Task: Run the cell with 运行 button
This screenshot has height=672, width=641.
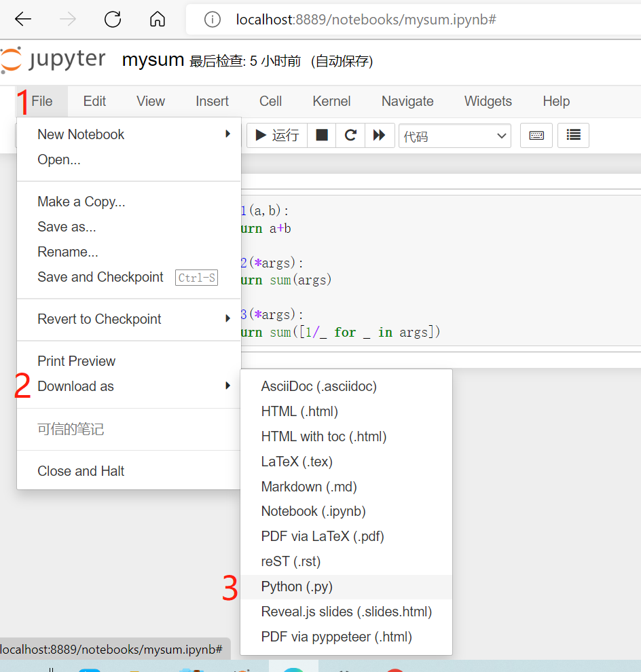Action: (x=277, y=136)
